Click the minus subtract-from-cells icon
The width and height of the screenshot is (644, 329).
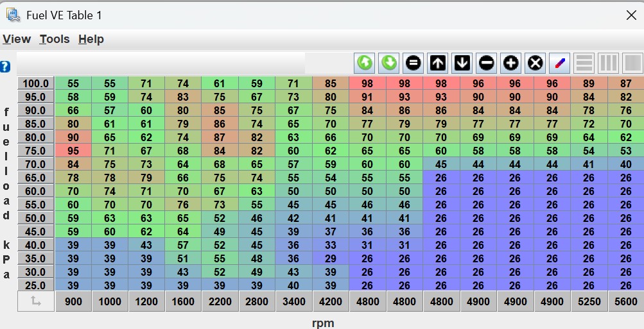click(x=487, y=63)
